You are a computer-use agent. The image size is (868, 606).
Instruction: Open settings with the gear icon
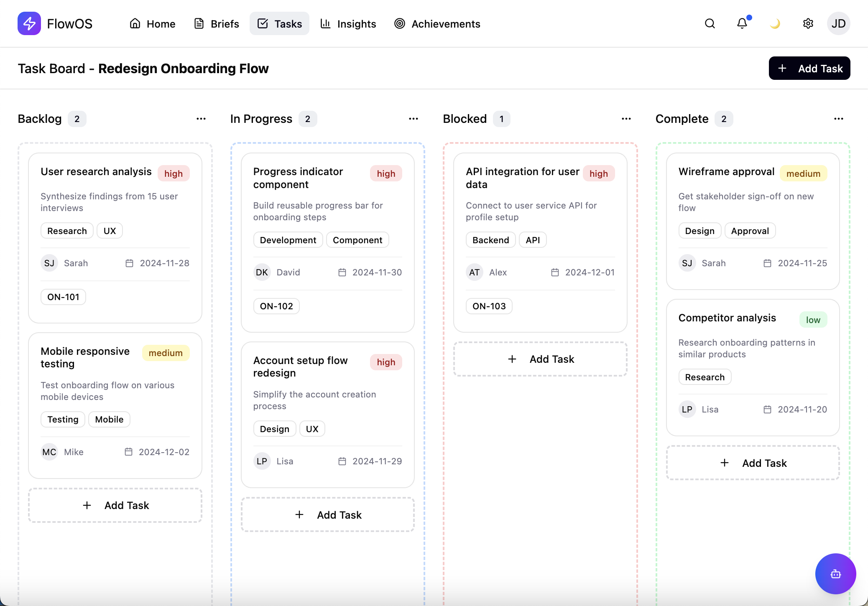click(x=807, y=24)
